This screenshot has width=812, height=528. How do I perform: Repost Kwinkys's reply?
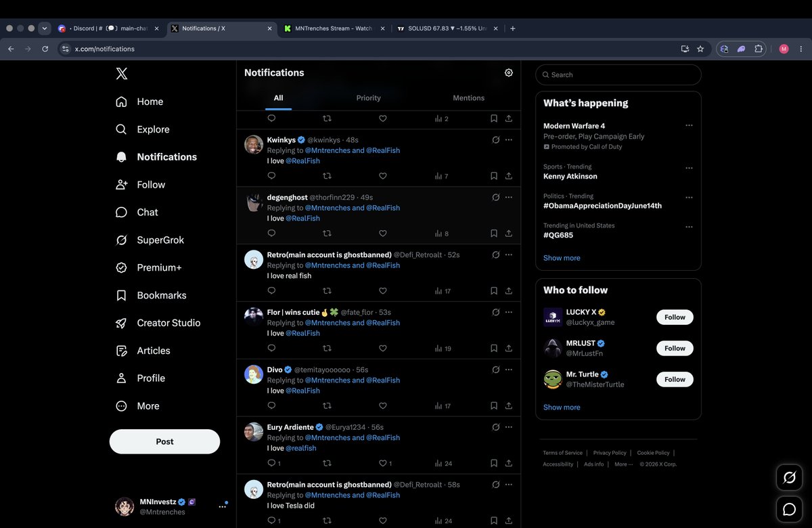[327, 176]
